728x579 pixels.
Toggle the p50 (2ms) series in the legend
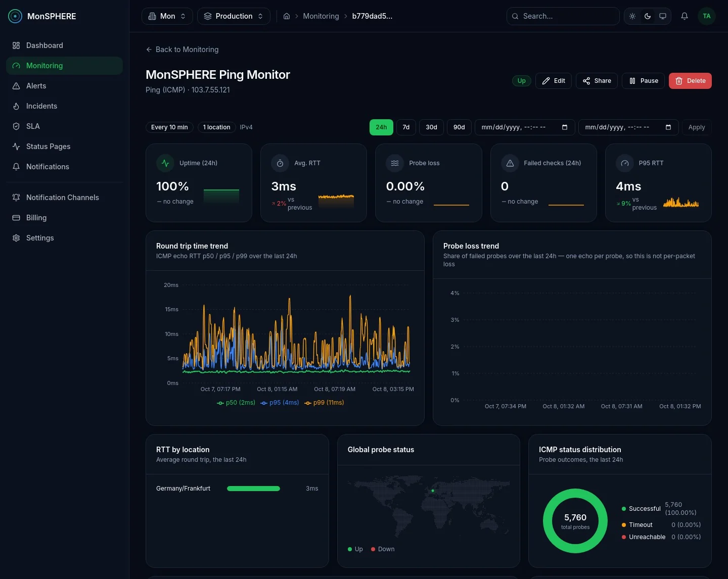click(236, 403)
